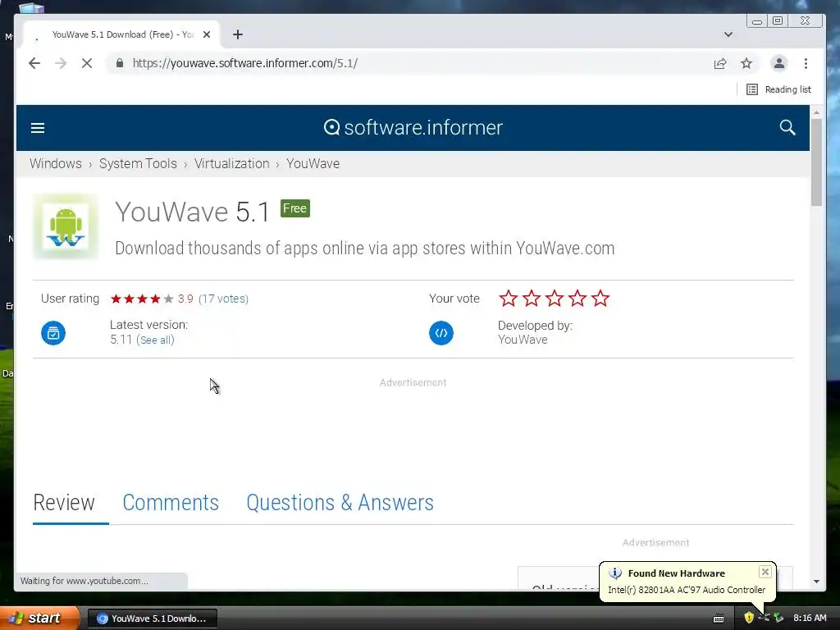840x630 pixels.
Task: Click the browser forward arrow
Action: coord(61,63)
